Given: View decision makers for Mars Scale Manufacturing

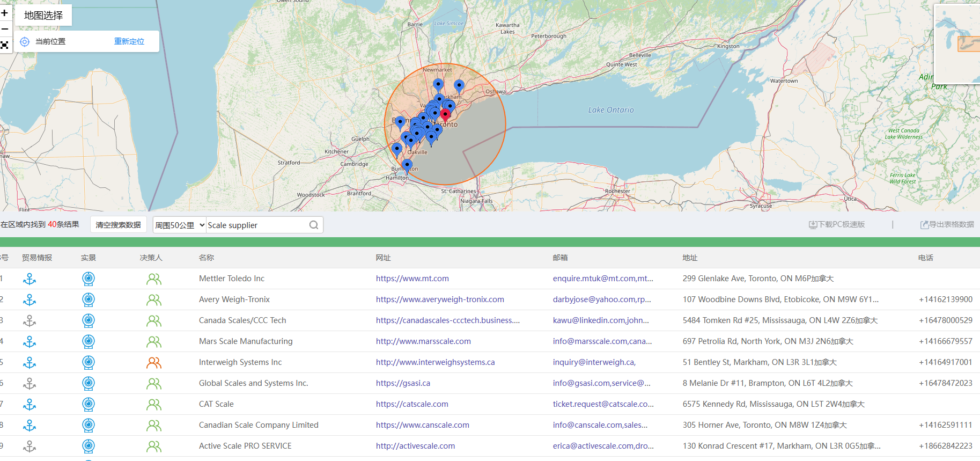Looking at the screenshot, I should click(154, 342).
